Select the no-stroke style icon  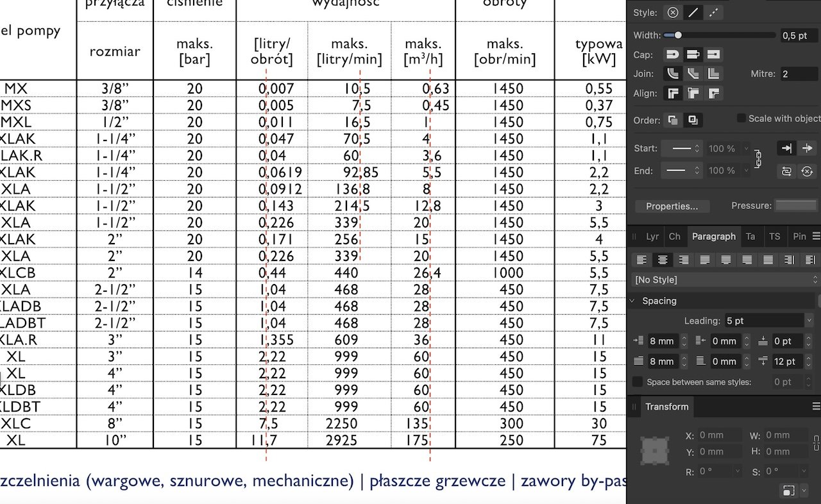[x=672, y=12]
